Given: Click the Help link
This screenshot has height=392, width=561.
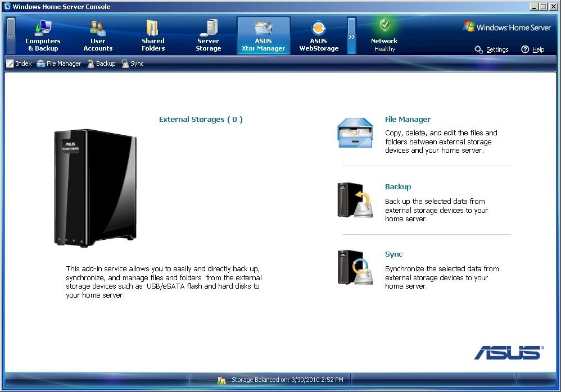Looking at the screenshot, I should point(538,49).
